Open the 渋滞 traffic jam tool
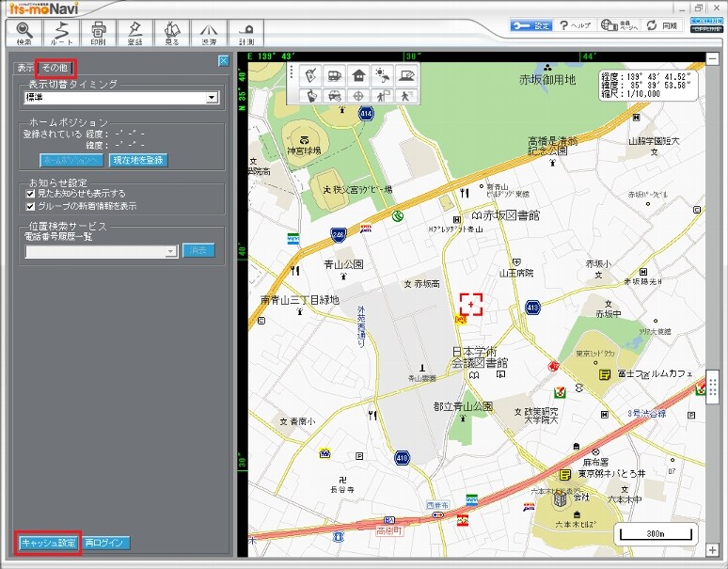The height and width of the screenshot is (569, 728). (209, 33)
